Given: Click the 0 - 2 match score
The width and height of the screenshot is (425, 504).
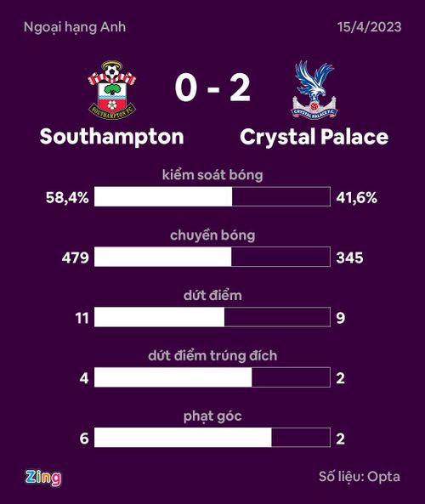Looking at the screenshot, I should tap(212, 88).
